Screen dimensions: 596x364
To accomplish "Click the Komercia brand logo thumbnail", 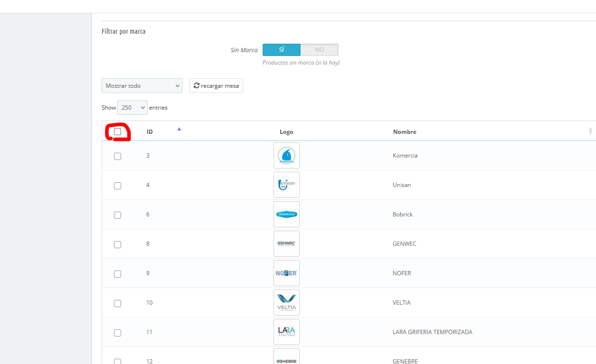I will tap(286, 155).
